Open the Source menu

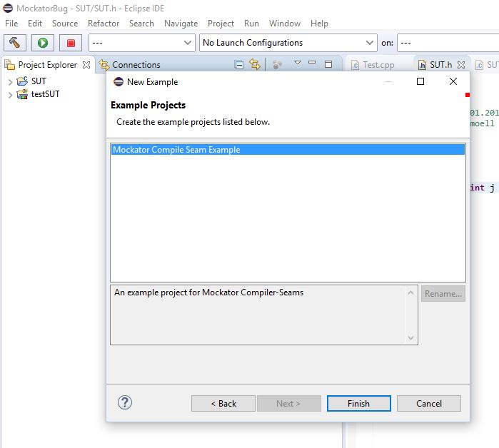(65, 24)
